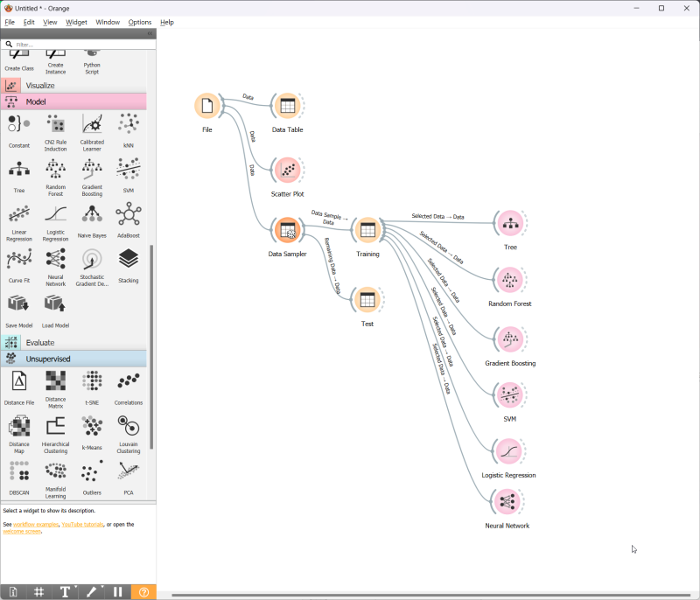The image size is (700, 600).
Task: Click the orange help button in bottom toolbar
Action: pyautogui.click(x=143, y=592)
